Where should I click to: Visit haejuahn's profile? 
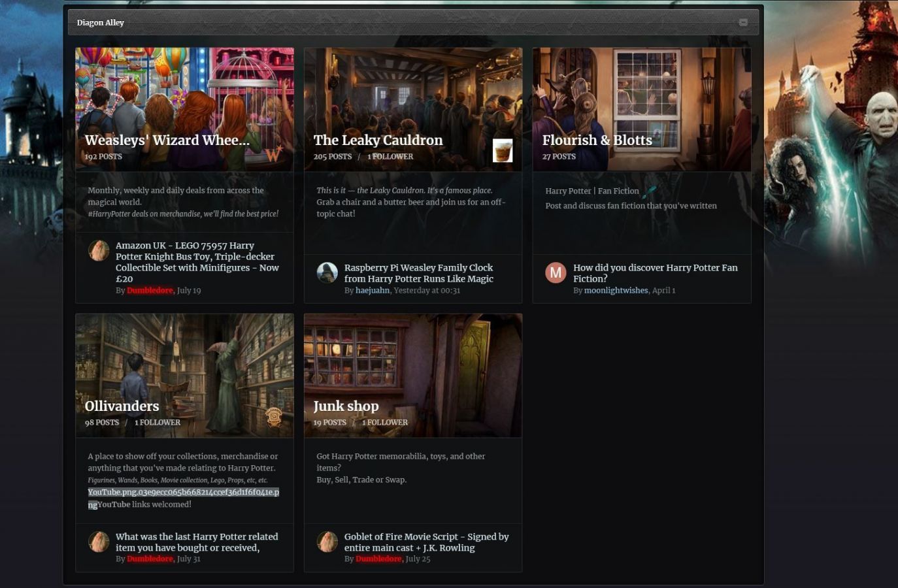[x=373, y=290]
